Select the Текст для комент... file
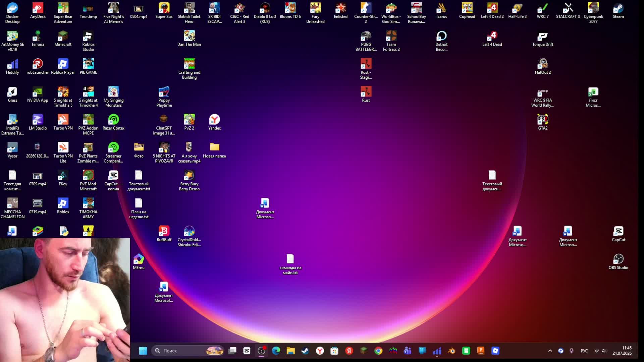Screen dimensions: 644x362 (12, 180)
